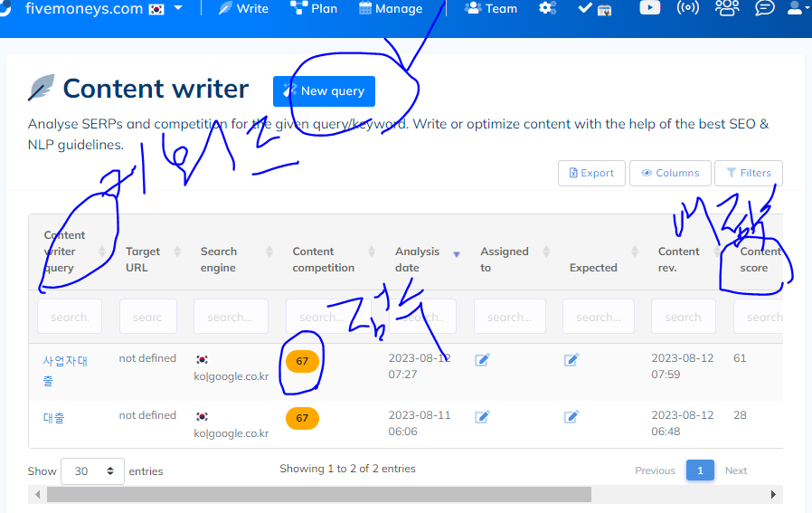The width and height of the screenshot is (812, 513).
Task: Click content score value 28
Action: click(x=740, y=415)
